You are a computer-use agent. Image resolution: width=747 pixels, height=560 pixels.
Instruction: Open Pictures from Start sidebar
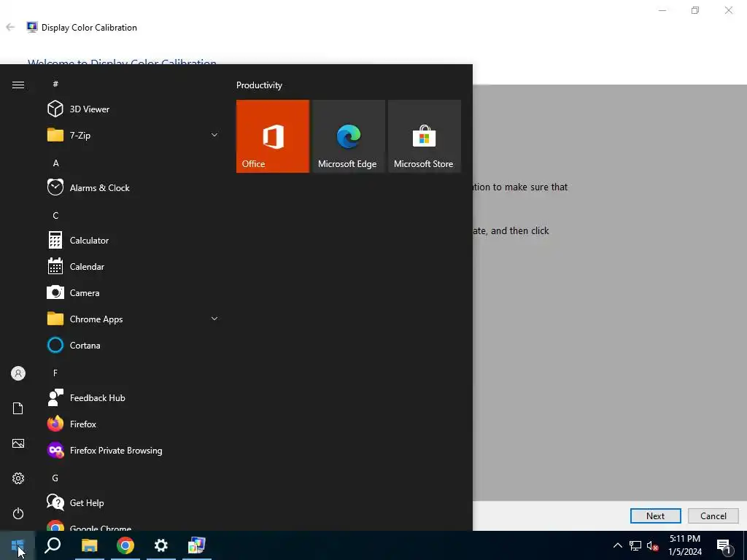click(18, 443)
